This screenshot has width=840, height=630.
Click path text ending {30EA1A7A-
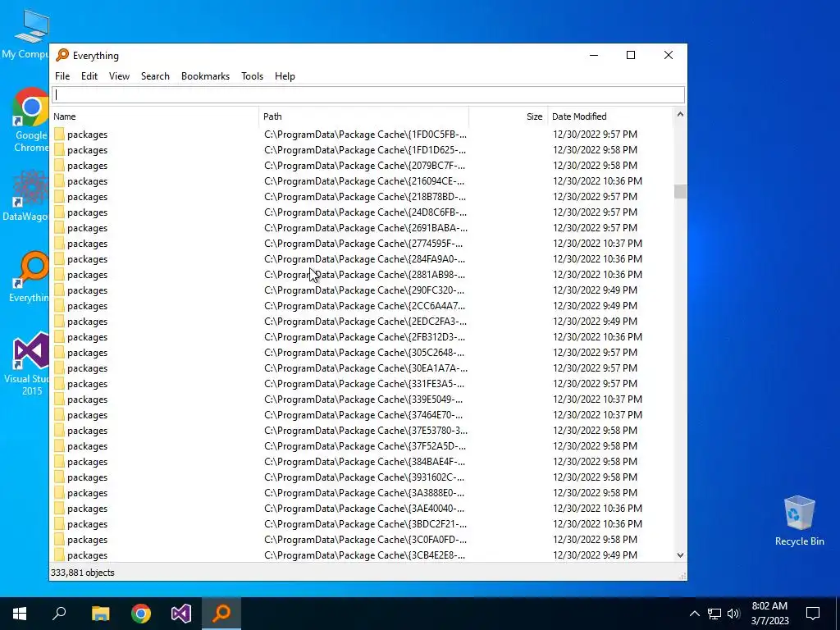pos(365,368)
